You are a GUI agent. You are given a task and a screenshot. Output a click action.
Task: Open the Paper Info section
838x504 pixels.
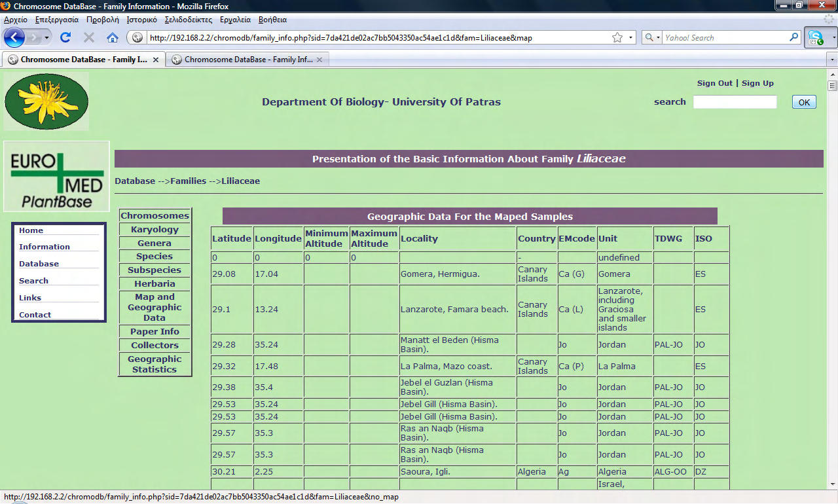pos(155,332)
